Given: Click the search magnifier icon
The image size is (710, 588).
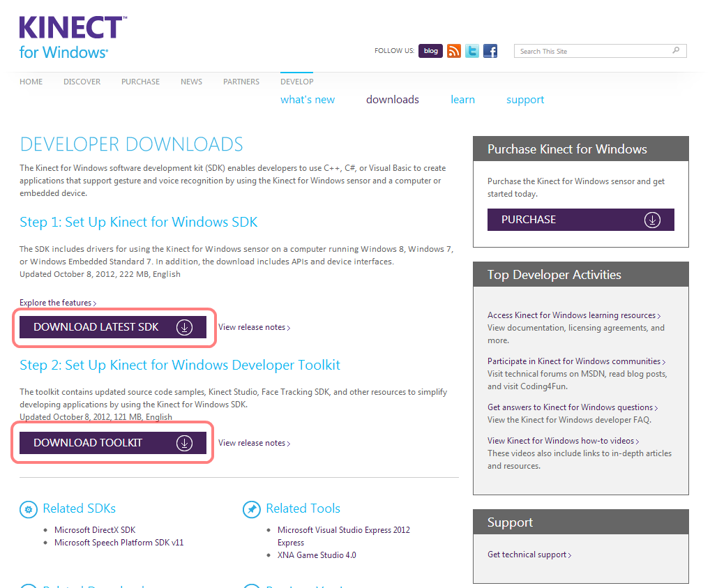Looking at the screenshot, I should click(676, 51).
